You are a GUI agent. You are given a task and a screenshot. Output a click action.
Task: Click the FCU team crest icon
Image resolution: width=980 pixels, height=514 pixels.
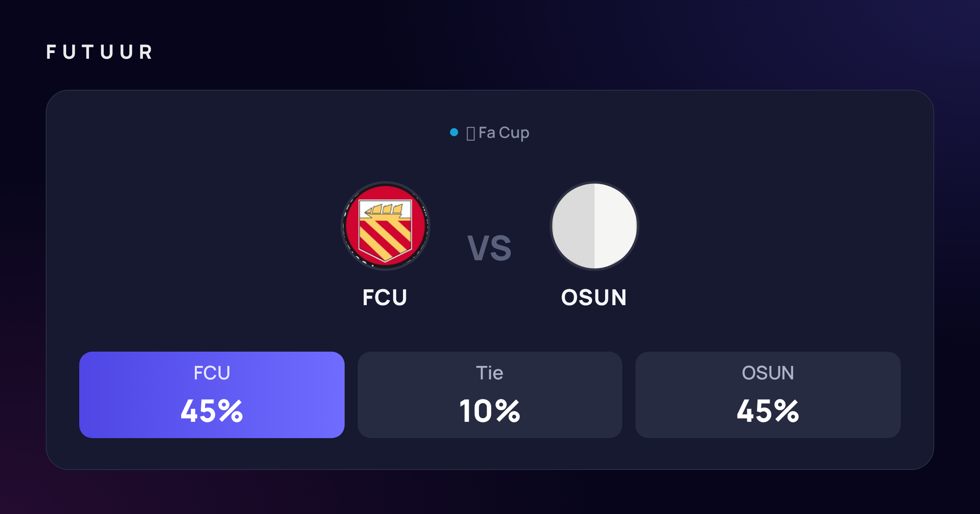(x=385, y=226)
